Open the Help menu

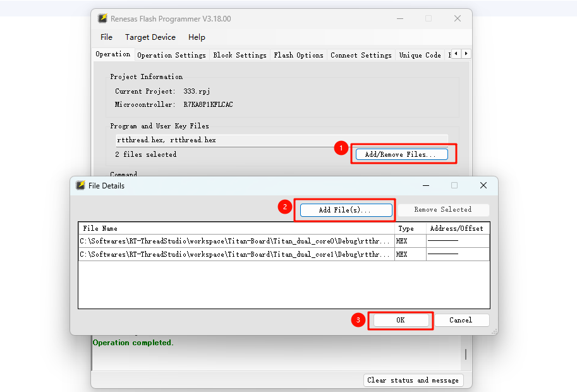197,37
